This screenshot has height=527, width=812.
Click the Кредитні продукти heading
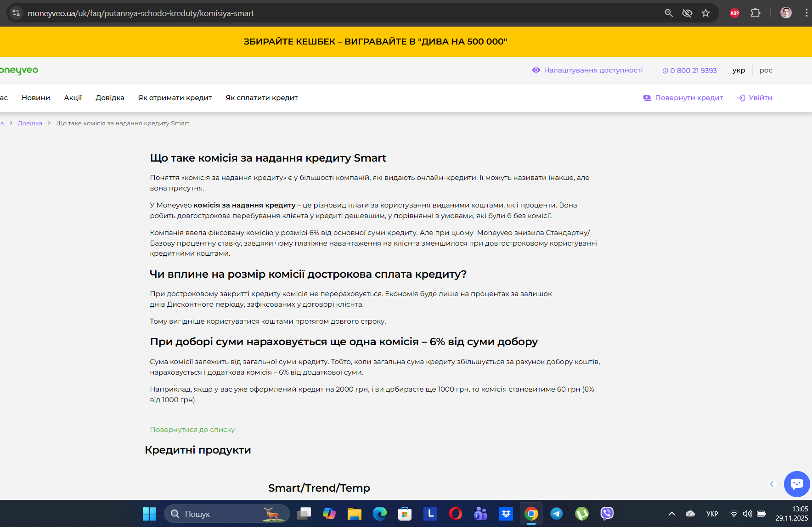pyautogui.click(x=198, y=450)
